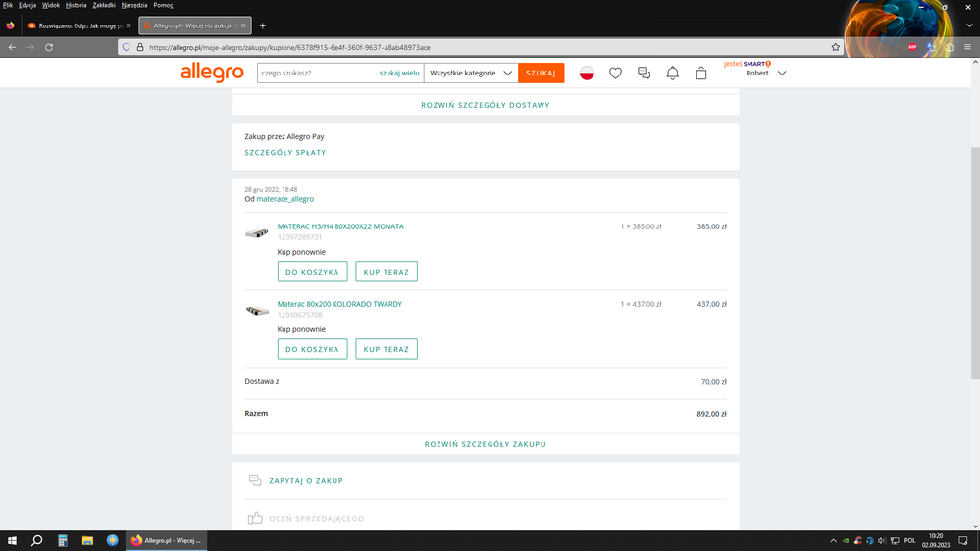This screenshot has height=551, width=980.
Task: Open the Szczegóły spłaty link
Action: pos(285,152)
